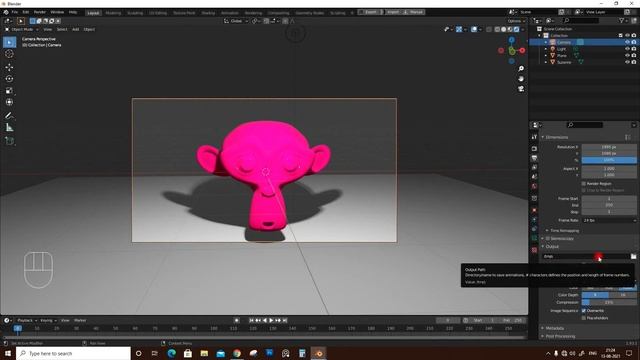This screenshot has width=640, height=360.
Task: Jump to the timeline end frame
Action: tap(285, 320)
